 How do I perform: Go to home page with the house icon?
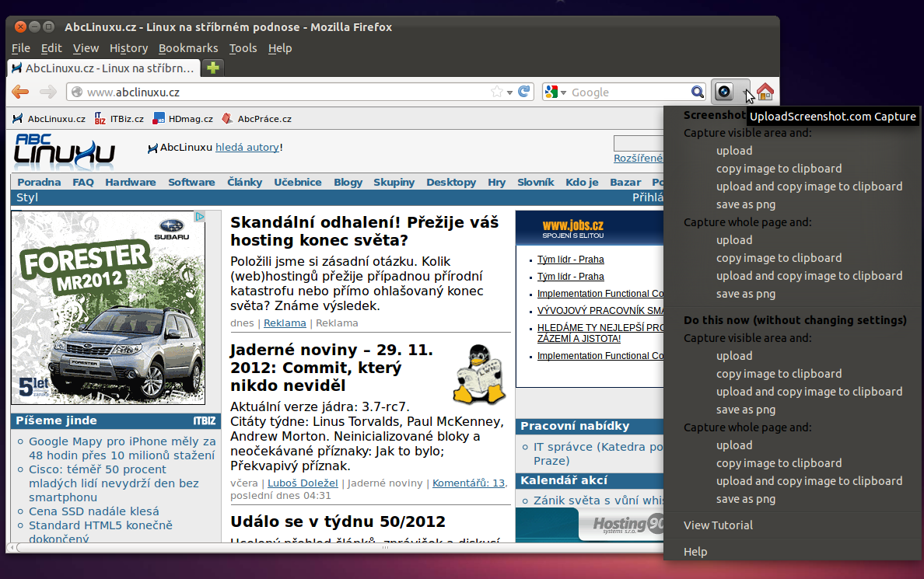(x=765, y=91)
